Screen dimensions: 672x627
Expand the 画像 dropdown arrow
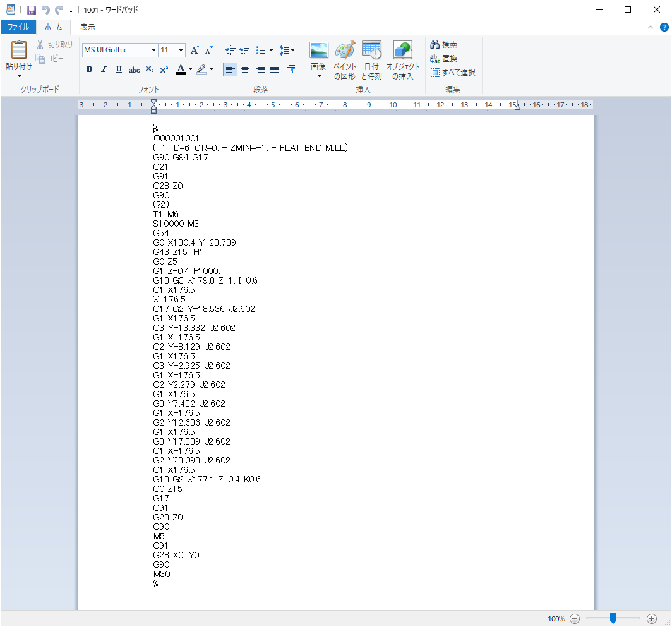click(319, 76)
